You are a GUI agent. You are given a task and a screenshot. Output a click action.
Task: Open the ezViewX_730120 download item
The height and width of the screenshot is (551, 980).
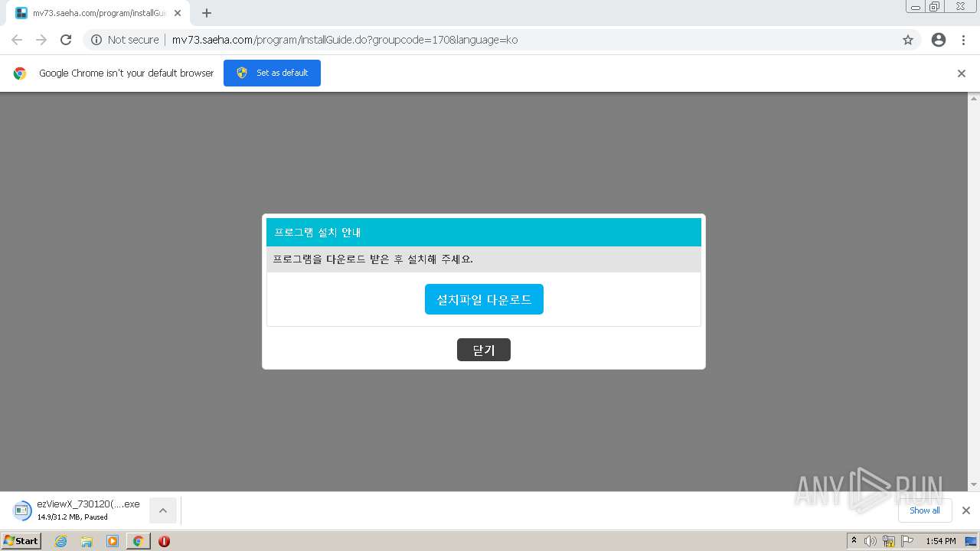click(x=77, y=510)
